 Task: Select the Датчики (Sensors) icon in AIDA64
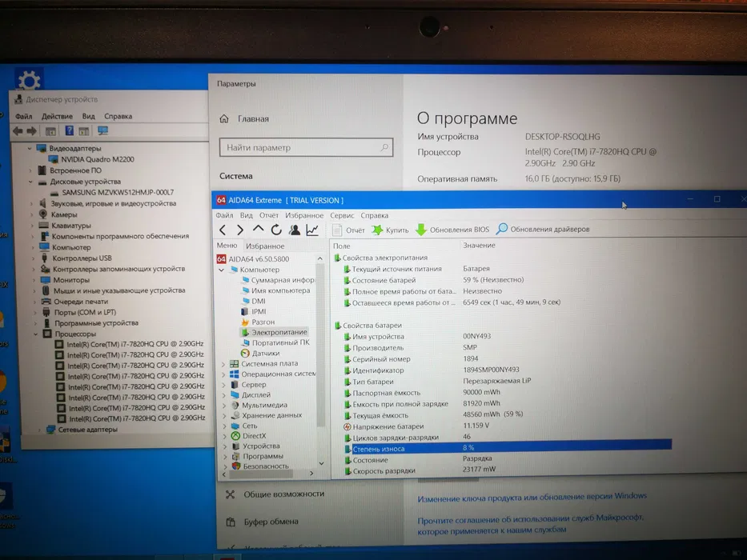coord(246,352)
